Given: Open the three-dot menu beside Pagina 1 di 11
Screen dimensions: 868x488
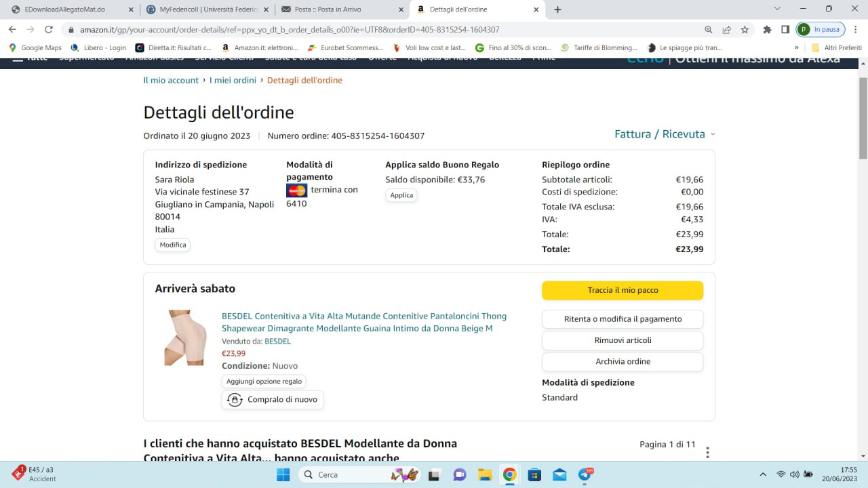Looking at the screenshot, I should click(x=707, y=452).
